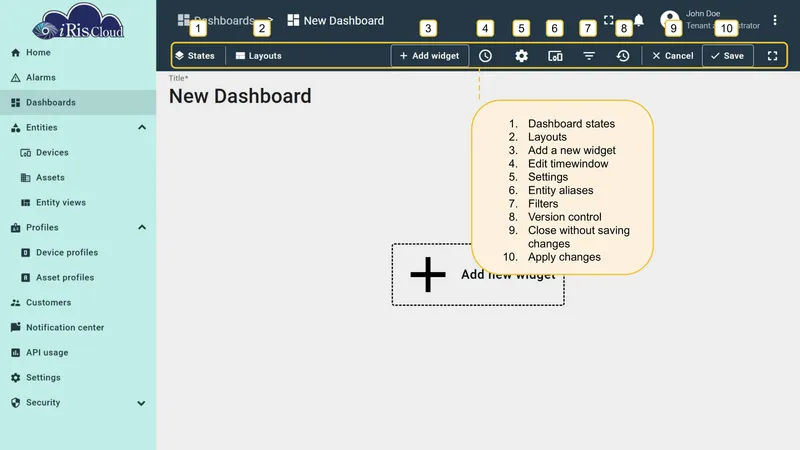The width and height of the screenshot is (800, 450).
Task: Open the Version control history icon
Action: coord(623,56)
